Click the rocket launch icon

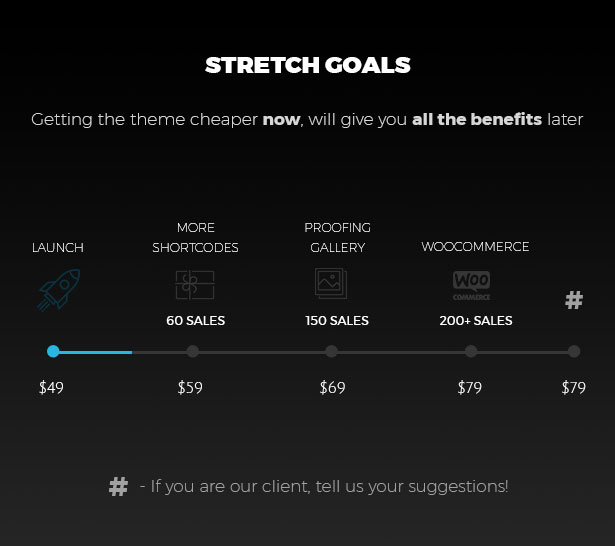tap(58, 289)
